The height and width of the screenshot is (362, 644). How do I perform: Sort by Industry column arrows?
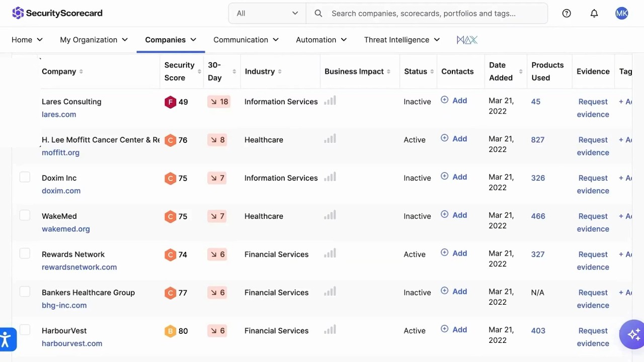coord(280,71)
